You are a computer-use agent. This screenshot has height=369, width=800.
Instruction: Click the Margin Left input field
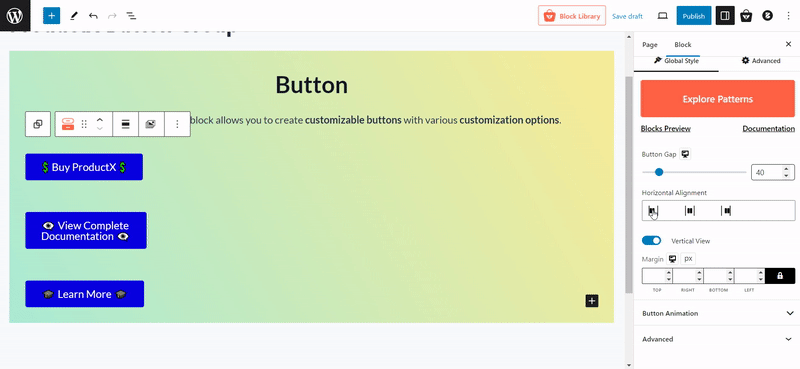[749, 276]
